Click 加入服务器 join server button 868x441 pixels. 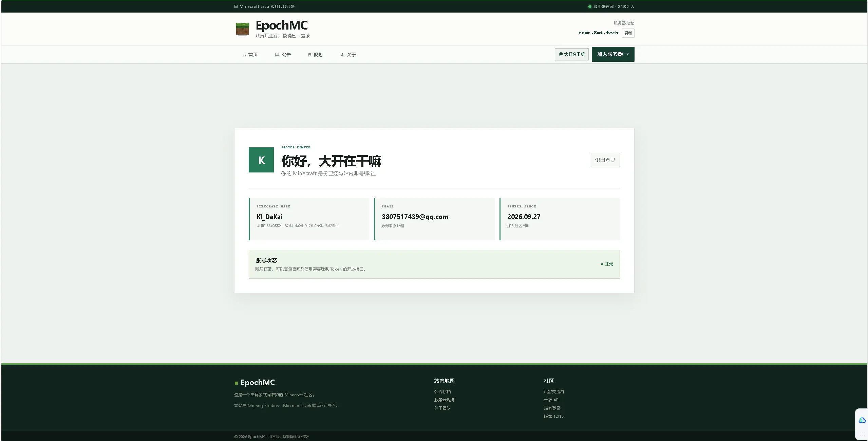coord(613,54)
